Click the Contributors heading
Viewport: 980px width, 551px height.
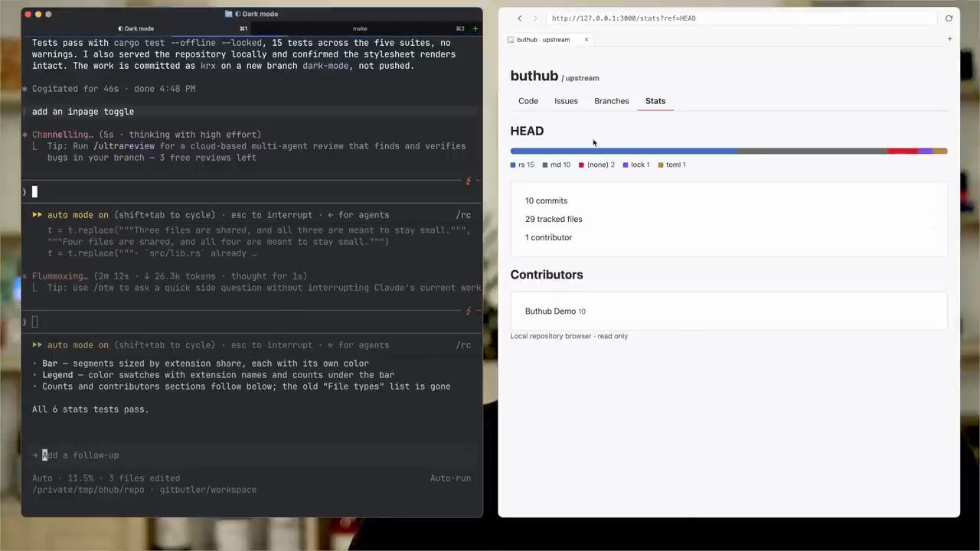click(x=547, y=275)
